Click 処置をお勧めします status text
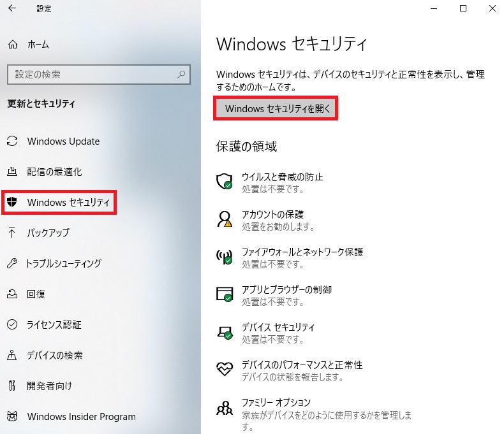 click(278, 227)
